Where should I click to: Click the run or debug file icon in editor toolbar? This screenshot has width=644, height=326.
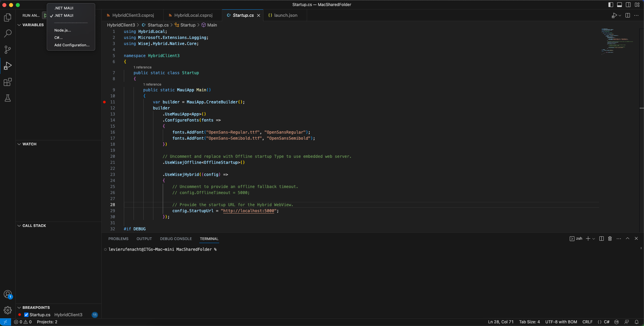coord(614,15)
